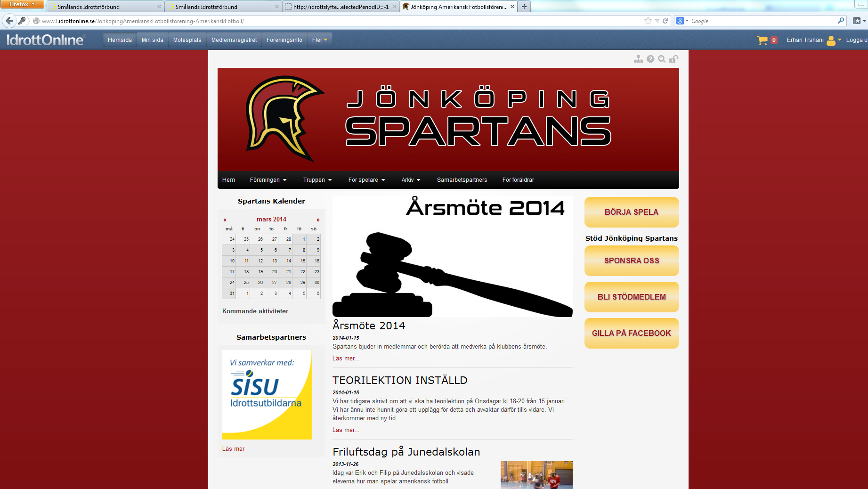Close the Jönköping Amerikansk Fotbollsförening tab

tap(512, 7)
